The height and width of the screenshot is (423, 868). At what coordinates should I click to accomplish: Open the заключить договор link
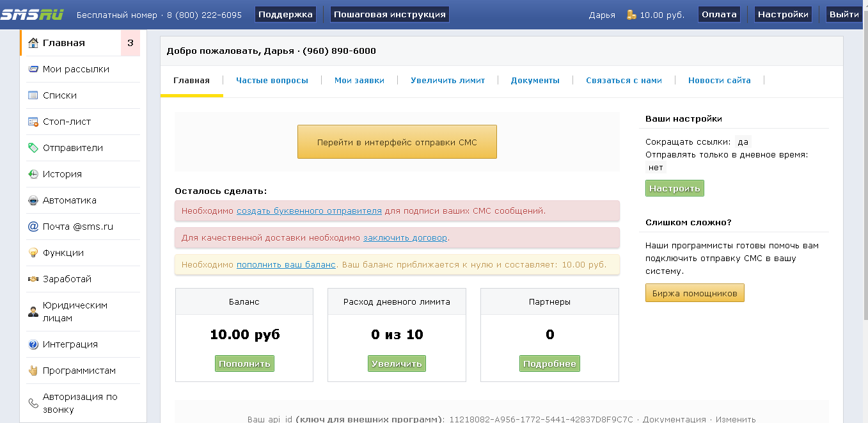(x=405, y=237)
